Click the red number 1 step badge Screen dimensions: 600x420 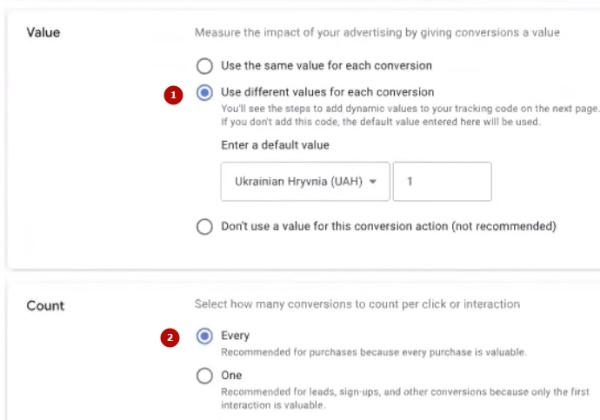click(x=174, y=94)
